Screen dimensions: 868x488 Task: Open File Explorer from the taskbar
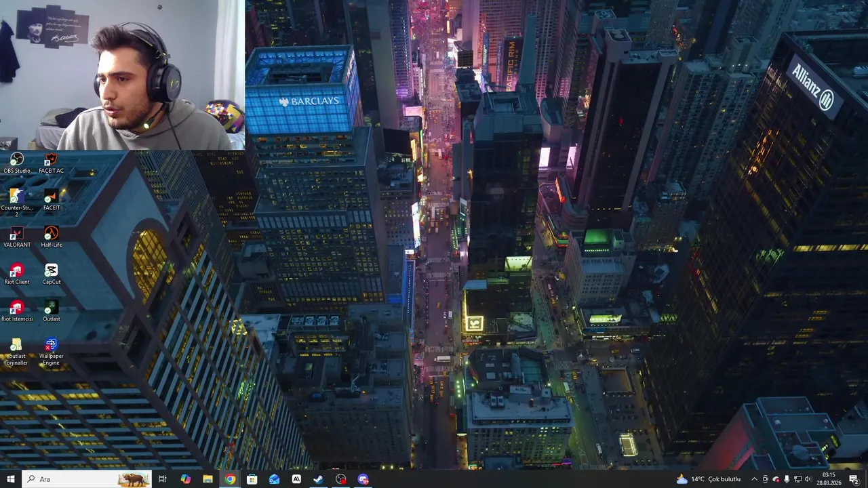point(208,479)
